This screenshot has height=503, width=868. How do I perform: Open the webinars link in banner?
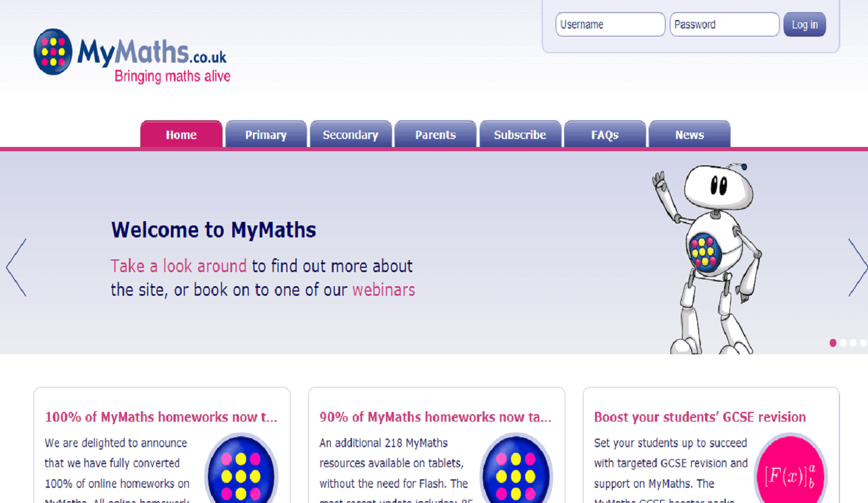point(384,290)
